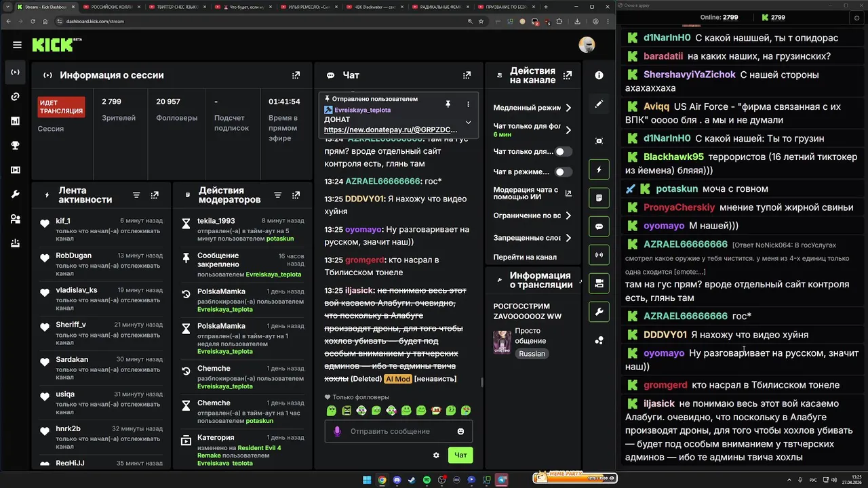Switch to 'ТВИТТЕР СНЕС ЯЗЫКО' browser tab
Viewport: 868px width, 488px height.
pyautogui.click(x=178, y=7)
